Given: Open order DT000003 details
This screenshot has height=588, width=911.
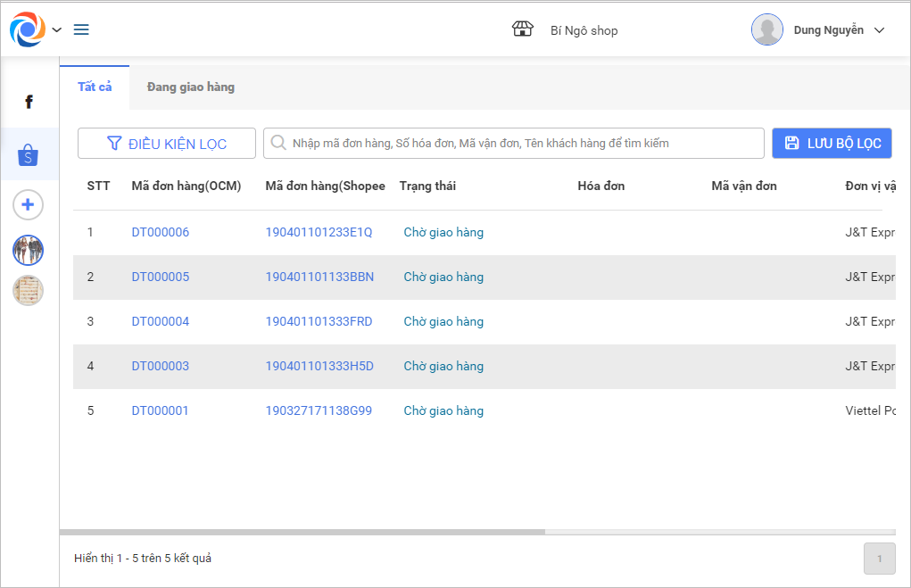Looking at the screenshot, I should click(160, 366).
